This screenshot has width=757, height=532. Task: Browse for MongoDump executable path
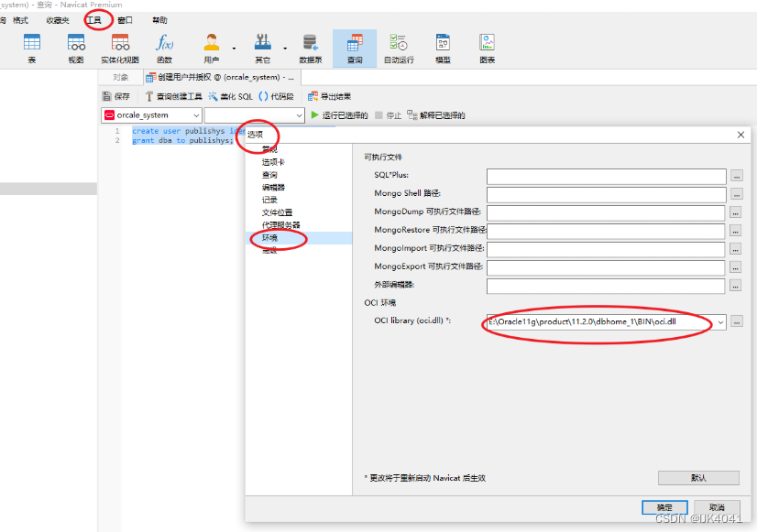(735, 212)
